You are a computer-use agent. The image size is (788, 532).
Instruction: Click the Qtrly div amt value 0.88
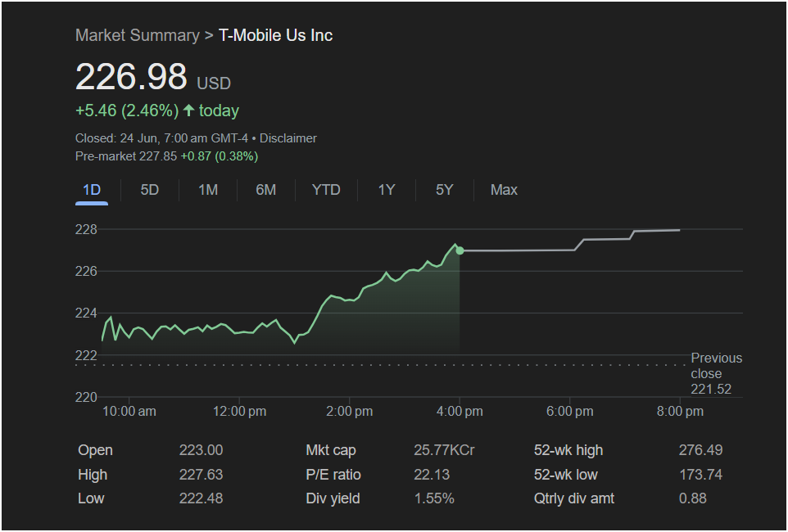point(692,498)
